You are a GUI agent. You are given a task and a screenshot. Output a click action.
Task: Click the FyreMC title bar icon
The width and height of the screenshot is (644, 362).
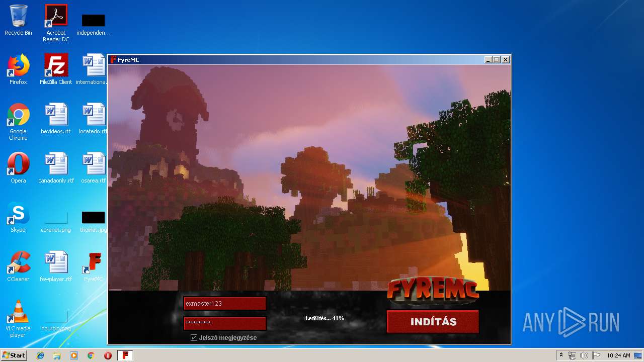(x=113, y=60)
